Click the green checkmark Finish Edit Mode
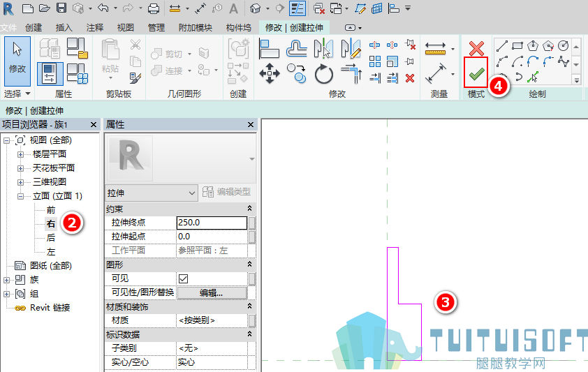 476,74
